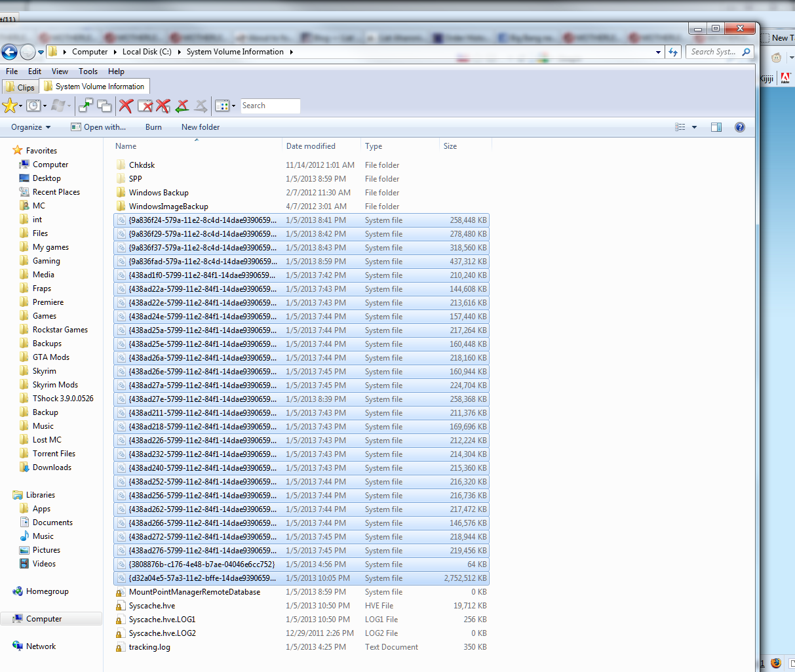Open the View menu

(x=60, y=71)
